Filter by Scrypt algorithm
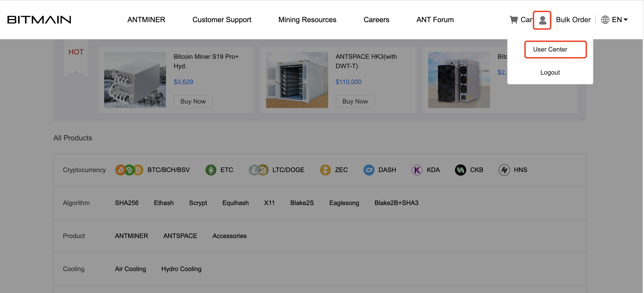The height and width of the screenshot is (293, 644). [198, 203]
